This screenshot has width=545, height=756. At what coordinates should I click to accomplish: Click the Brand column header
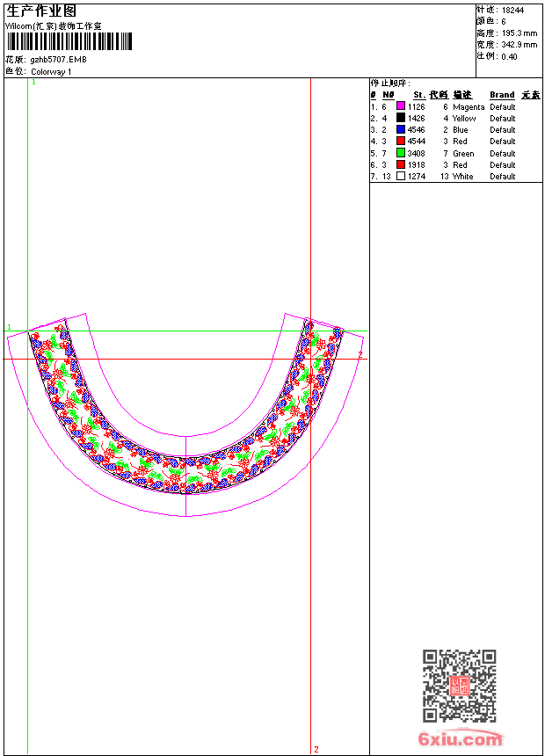[502, 95]
